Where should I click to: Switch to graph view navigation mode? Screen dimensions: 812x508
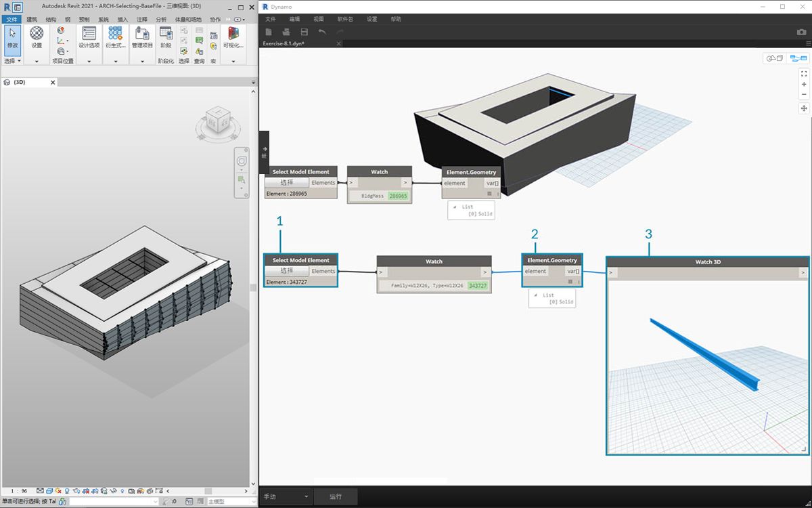tap(798, 58)
